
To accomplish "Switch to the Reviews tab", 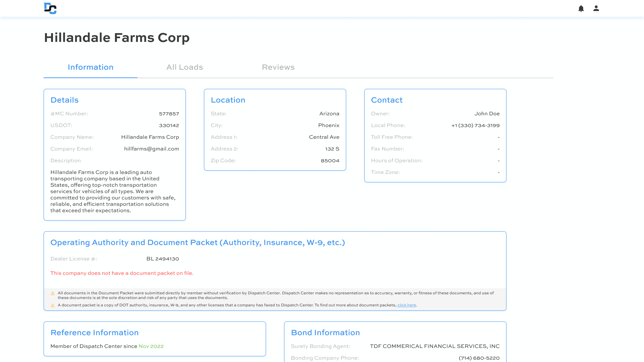I will click(278, 67).
